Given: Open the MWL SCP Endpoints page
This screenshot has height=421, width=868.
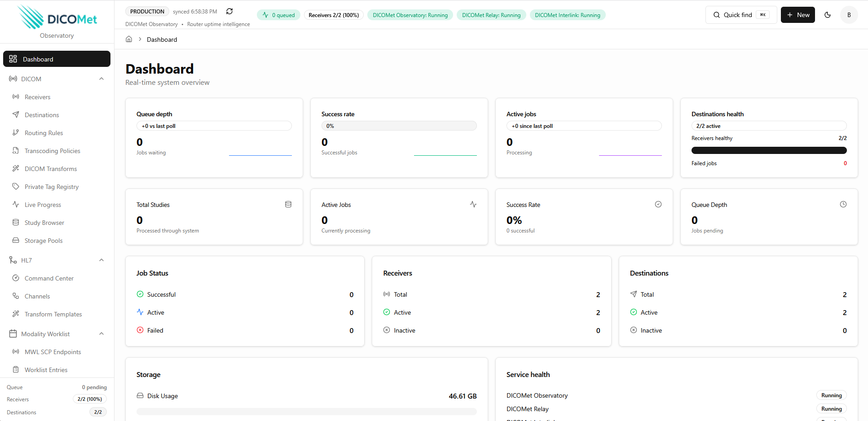Looking at the screenshot, I should 53,352.
